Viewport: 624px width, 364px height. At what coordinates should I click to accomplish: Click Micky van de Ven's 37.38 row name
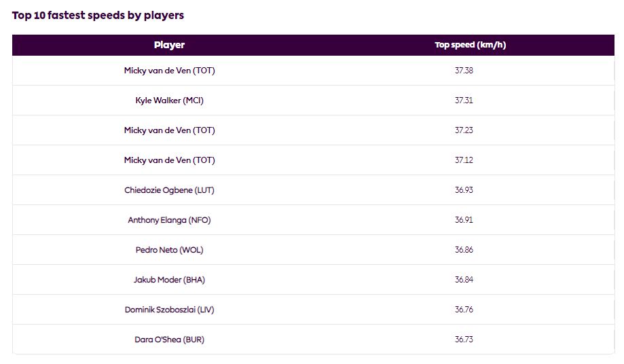pos(169,71)
